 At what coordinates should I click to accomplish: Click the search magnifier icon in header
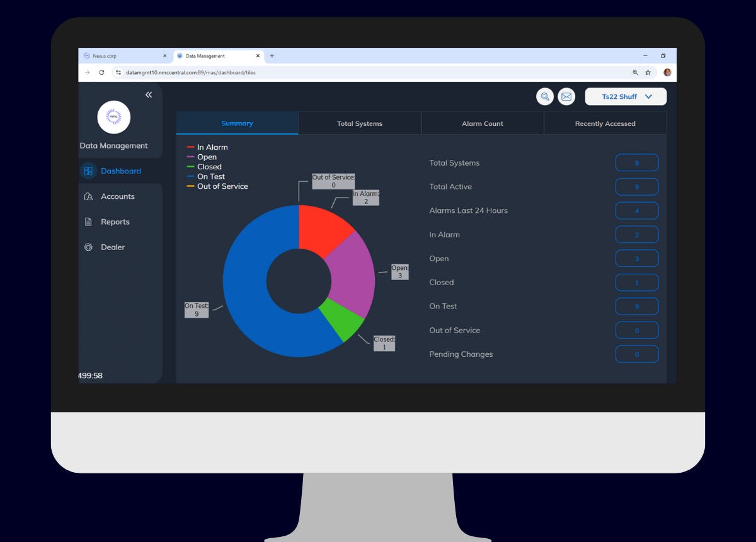click(545, 96)
